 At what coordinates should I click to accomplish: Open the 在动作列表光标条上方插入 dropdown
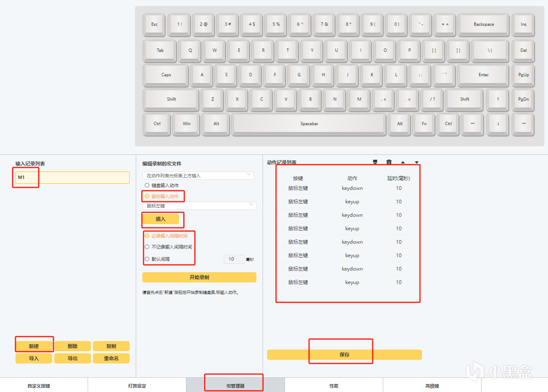pos(198,176)
